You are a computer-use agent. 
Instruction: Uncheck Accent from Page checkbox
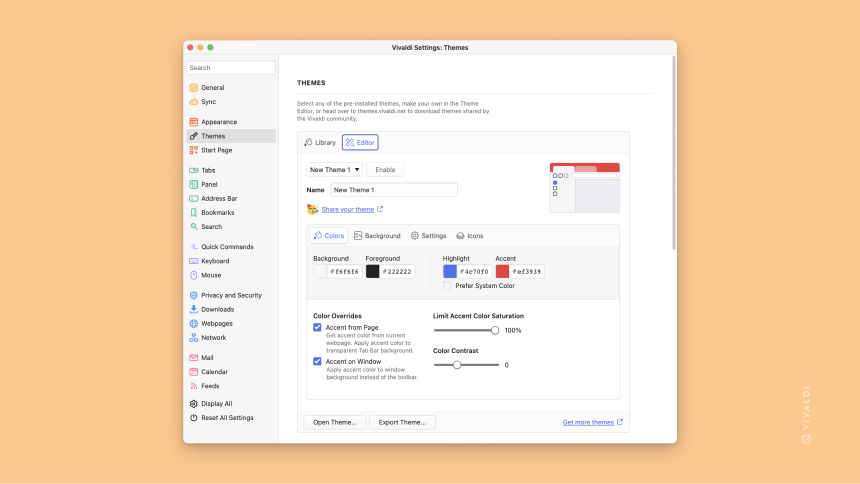(317, 327)
